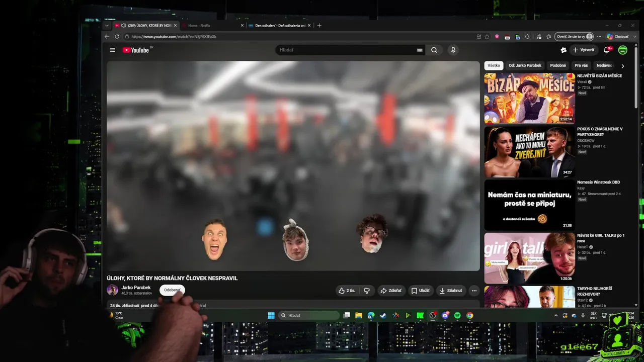
Task: Click the browser address bar URL
Action: (x=174, y=37)
